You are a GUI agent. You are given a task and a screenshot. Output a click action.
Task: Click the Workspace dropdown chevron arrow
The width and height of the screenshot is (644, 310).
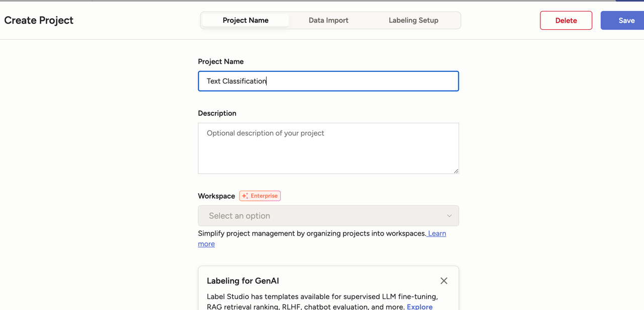pos(449,216)
